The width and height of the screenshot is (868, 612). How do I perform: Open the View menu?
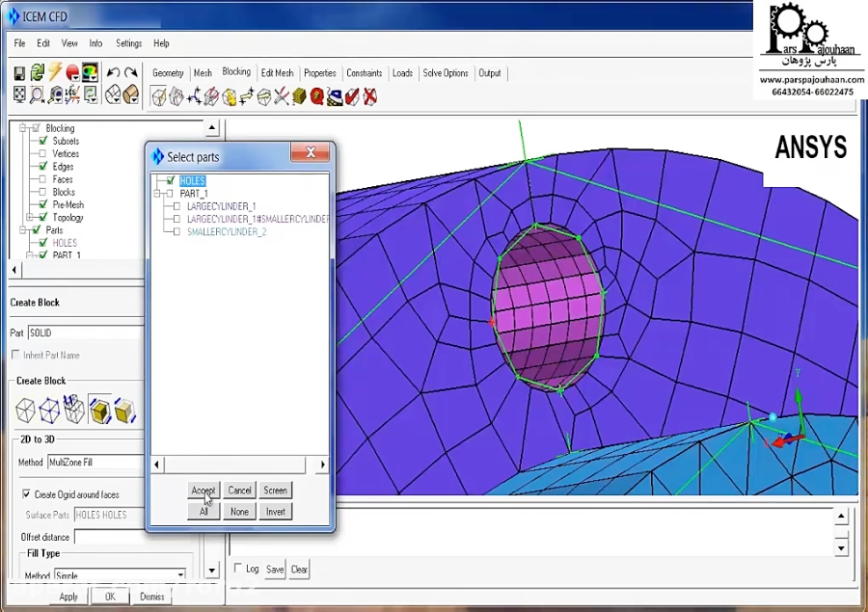click(69, 43)
